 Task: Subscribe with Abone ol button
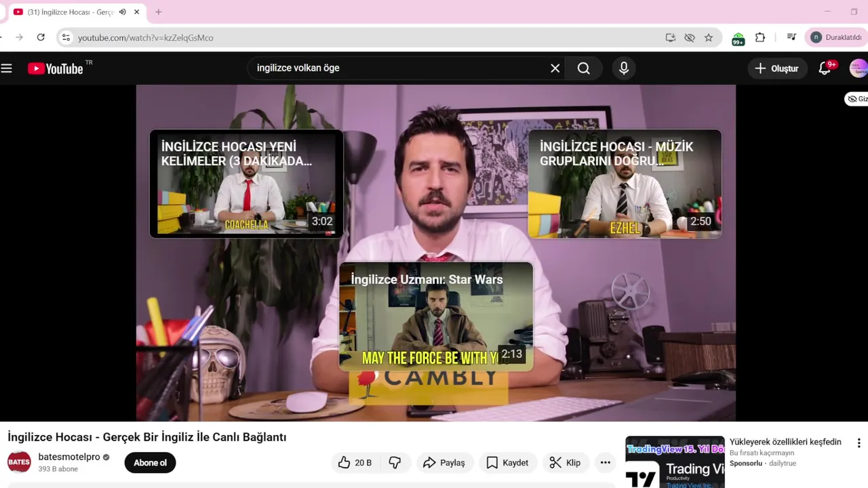click(x=150, y=462)
